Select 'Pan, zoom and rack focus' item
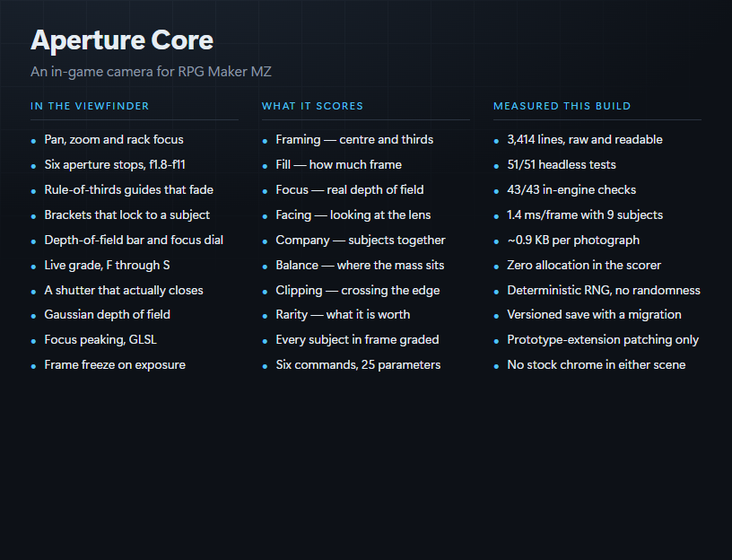 [114, 140]
